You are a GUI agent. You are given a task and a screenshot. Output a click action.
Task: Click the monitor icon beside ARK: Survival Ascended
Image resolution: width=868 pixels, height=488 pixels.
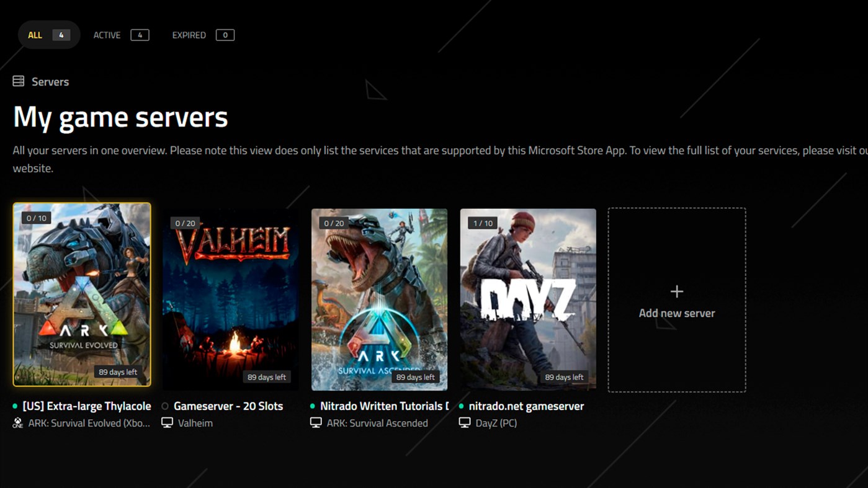click(x=316, y=423)
